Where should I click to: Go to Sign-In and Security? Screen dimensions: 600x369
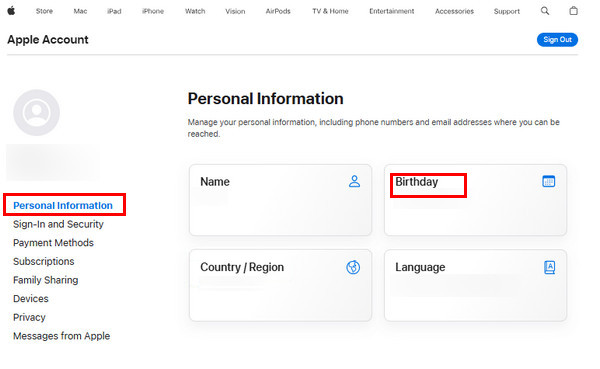point(58,224)
